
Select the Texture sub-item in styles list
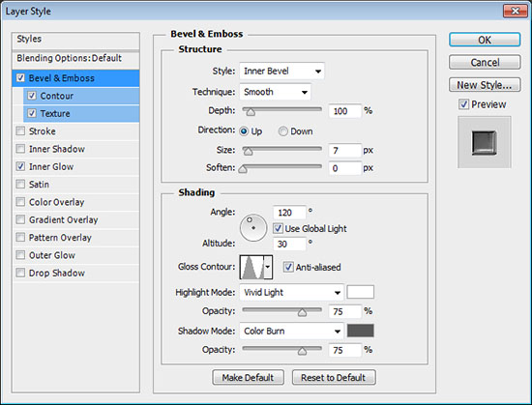tap(81, 113)
